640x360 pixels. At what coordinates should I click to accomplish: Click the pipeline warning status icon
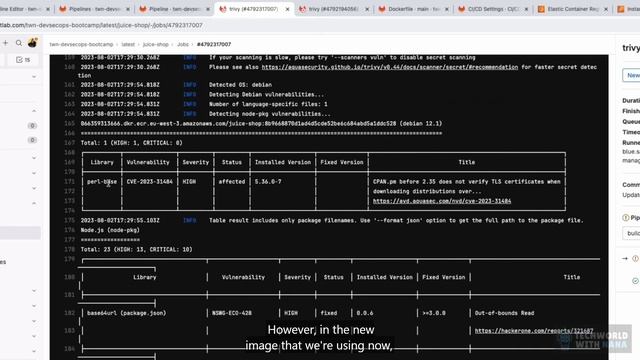point(625,218)
